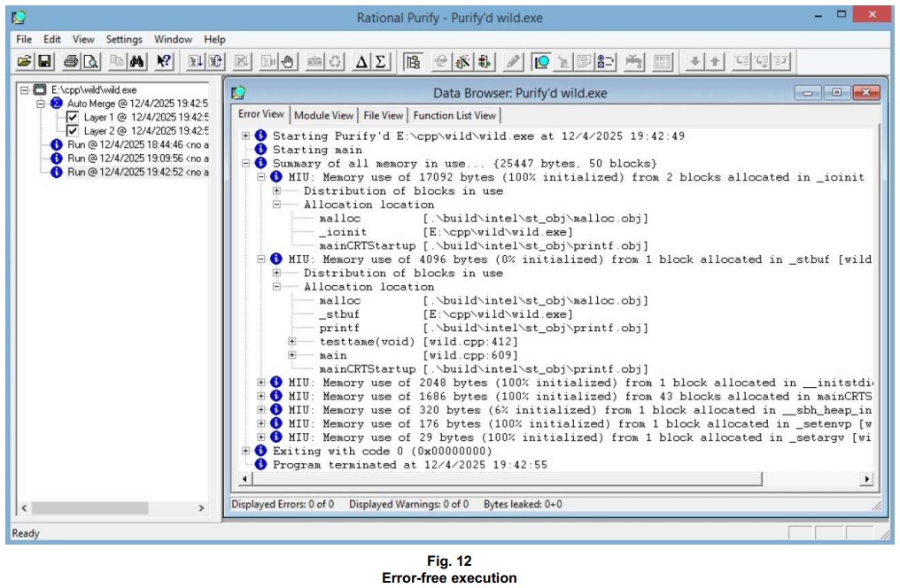Viewport: 900px width, 588px height.
Task: Click the Save floppy disk icon
Action: [x=44, y=61]
